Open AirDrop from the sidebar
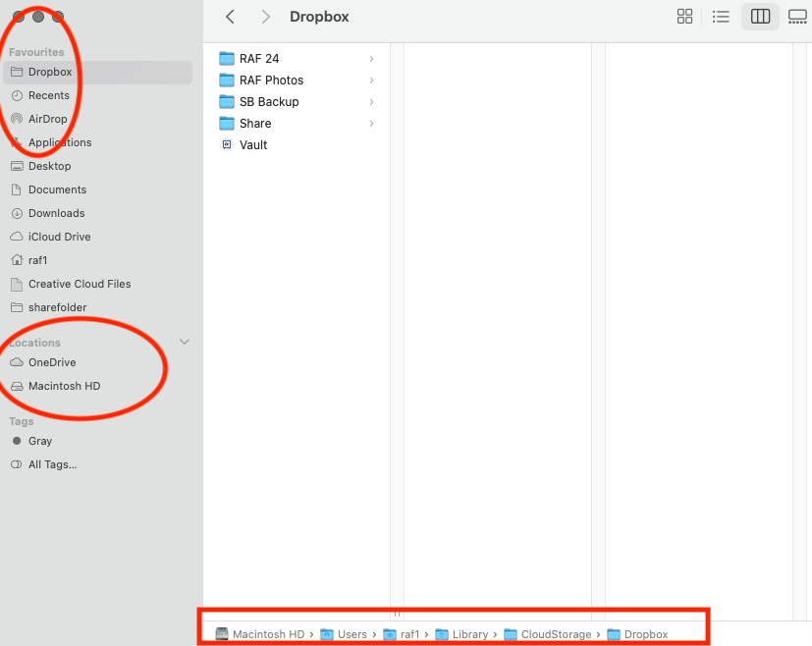This screenshot has height=646, width=812. [47, 119]
